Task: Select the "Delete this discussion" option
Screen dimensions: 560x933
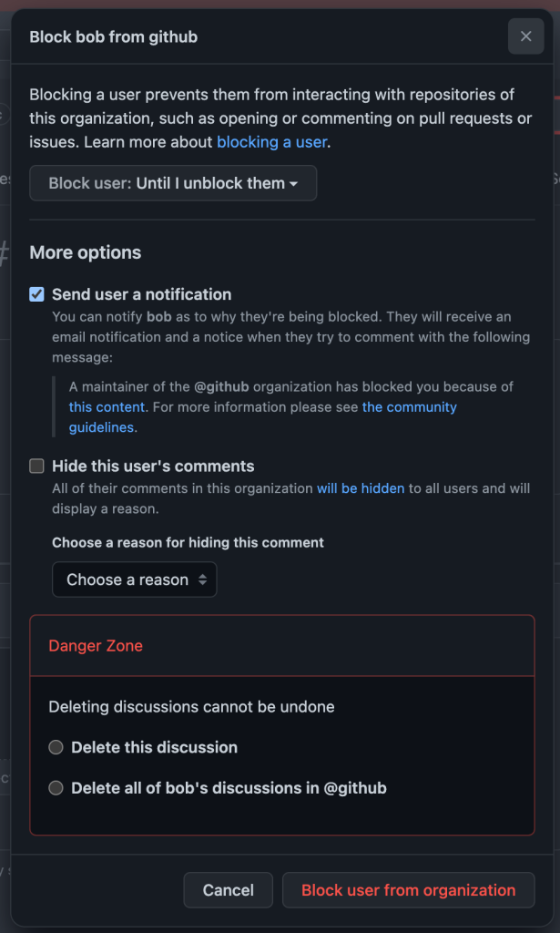Action: [x=57, y=747]
